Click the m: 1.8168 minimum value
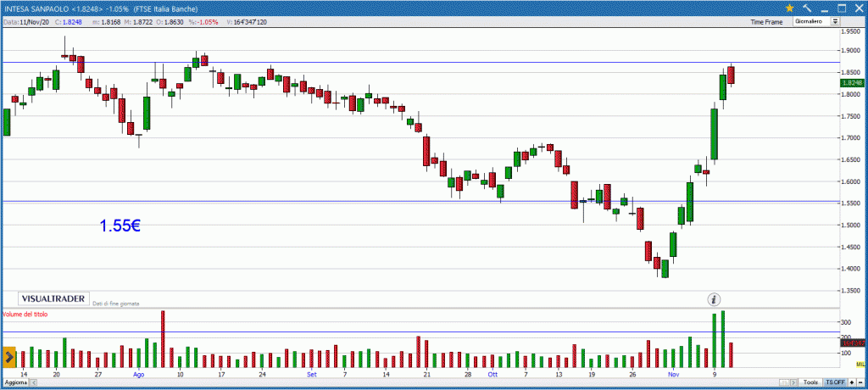The image size is (868, 390). [x=108, y=22]
